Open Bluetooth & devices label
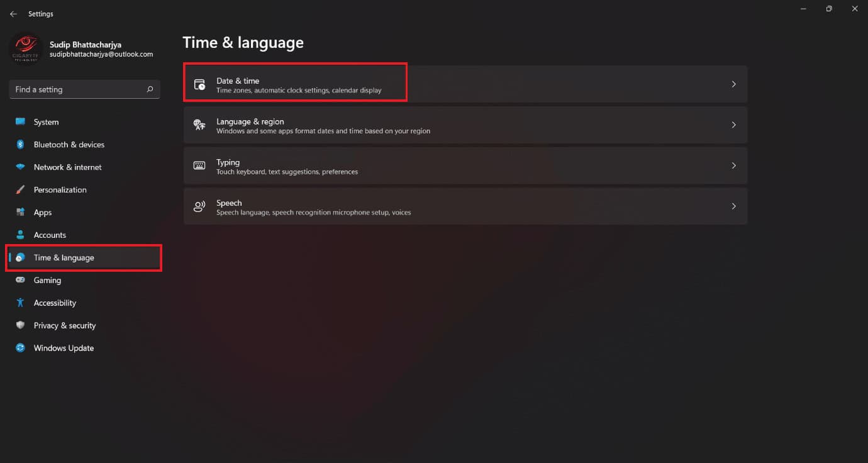The width and height of the screenshot is (868, 463). tap(69, 145)
